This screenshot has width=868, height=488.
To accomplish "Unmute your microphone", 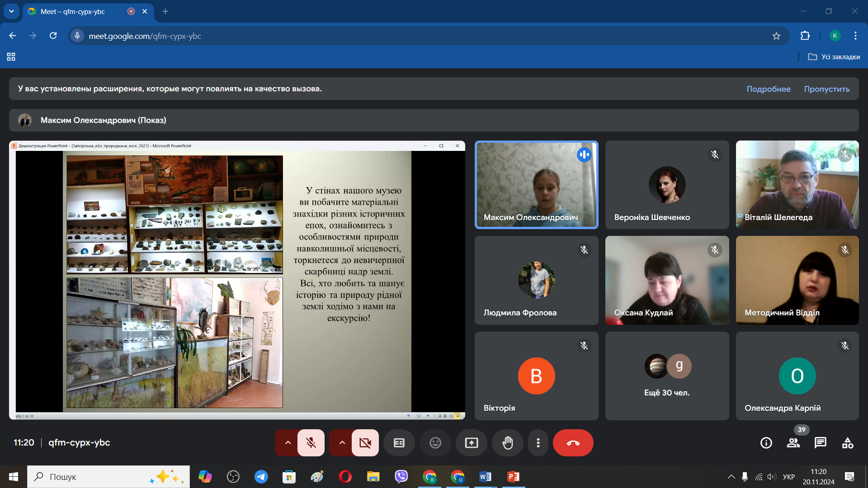I will pos(311,443).
